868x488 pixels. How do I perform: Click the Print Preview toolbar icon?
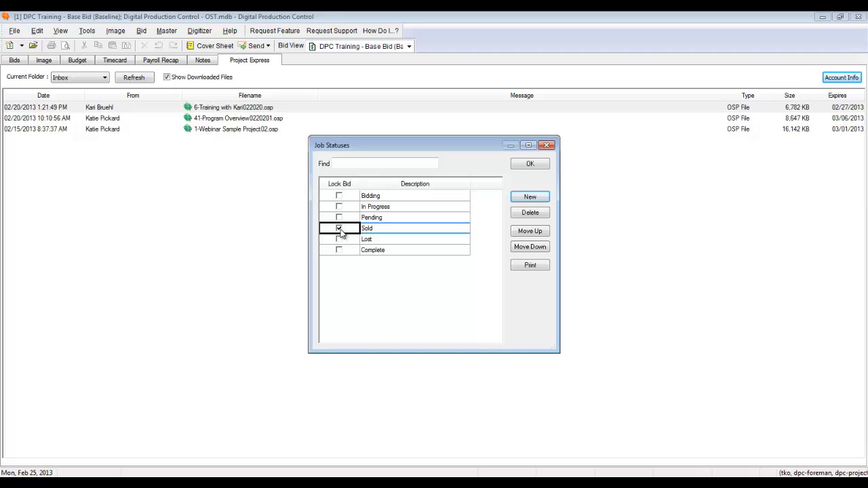click(x=66, y=45)
